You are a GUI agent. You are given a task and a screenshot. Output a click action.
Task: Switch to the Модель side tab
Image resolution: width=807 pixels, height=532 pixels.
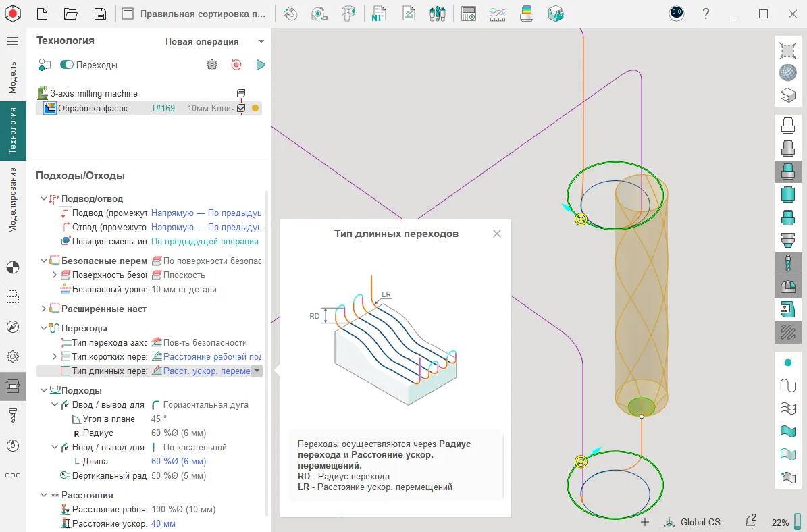pyautogui.click(x=13, y=77)
